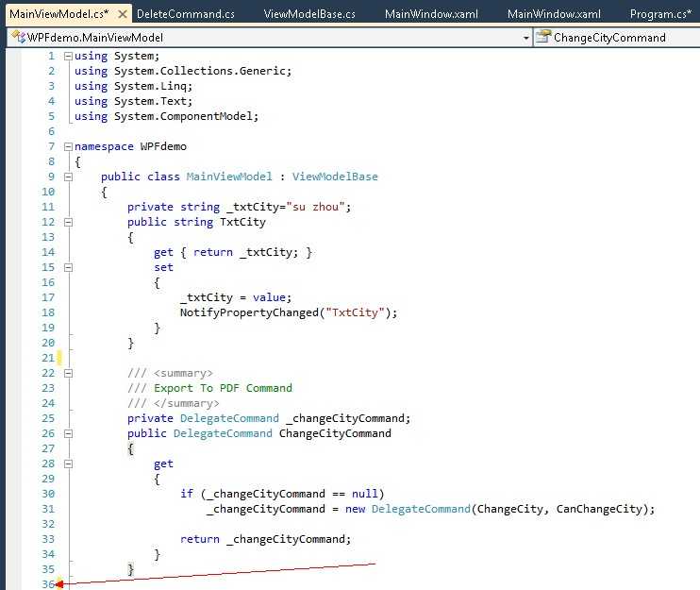The height and width of the screenshot is (590, 700).
Task: Click "return _changeCityCommand;" on line 33
Action: [x=266, y=539]
